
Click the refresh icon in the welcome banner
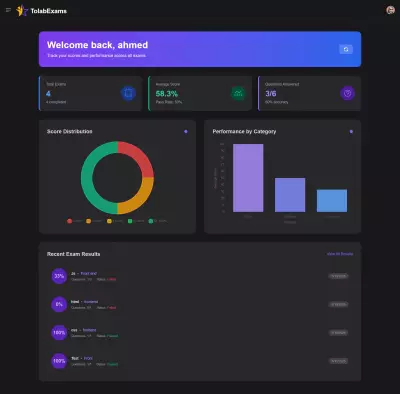346,49
